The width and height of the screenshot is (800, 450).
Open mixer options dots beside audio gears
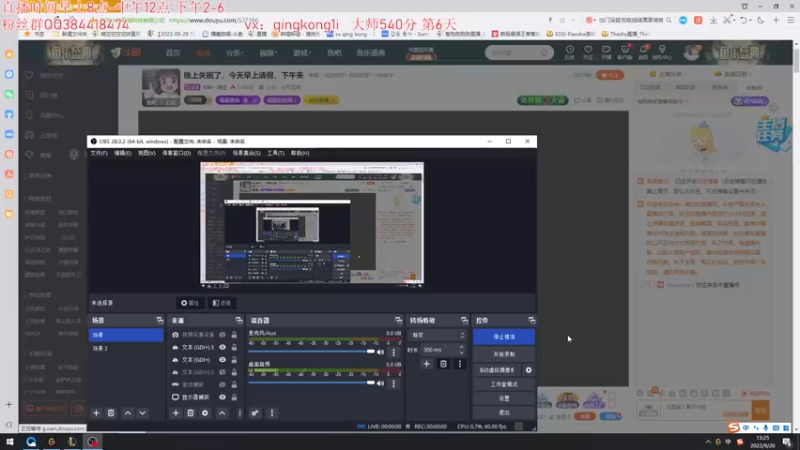[271, 413]
